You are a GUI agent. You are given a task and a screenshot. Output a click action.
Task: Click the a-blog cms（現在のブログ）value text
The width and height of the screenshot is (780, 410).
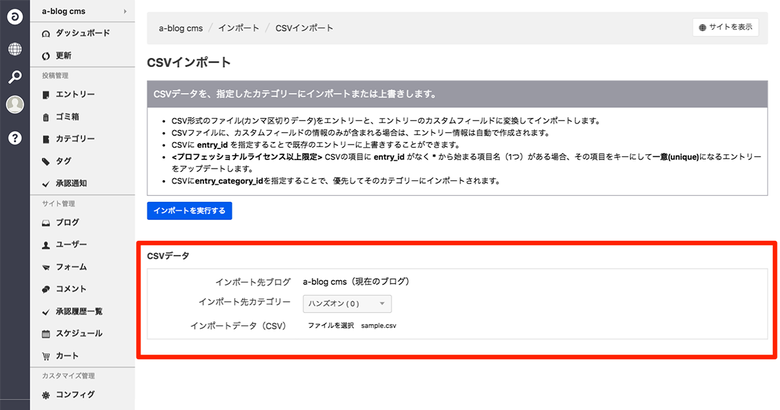click(356, 281)
